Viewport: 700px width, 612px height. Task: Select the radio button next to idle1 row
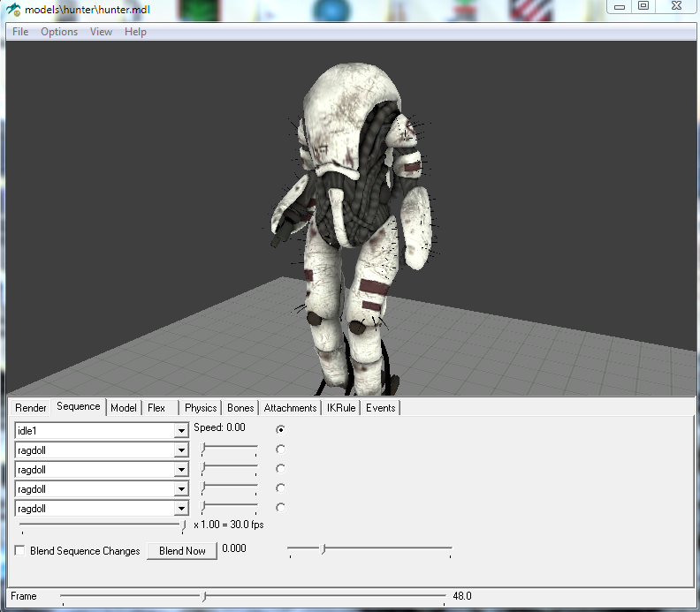(280, 429)
